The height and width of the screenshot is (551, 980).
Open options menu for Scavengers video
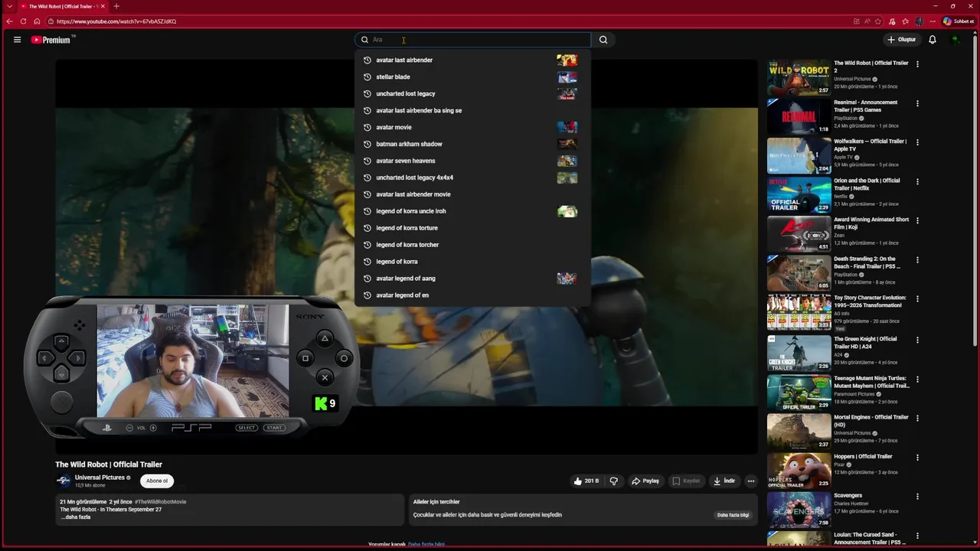point(917,496)
